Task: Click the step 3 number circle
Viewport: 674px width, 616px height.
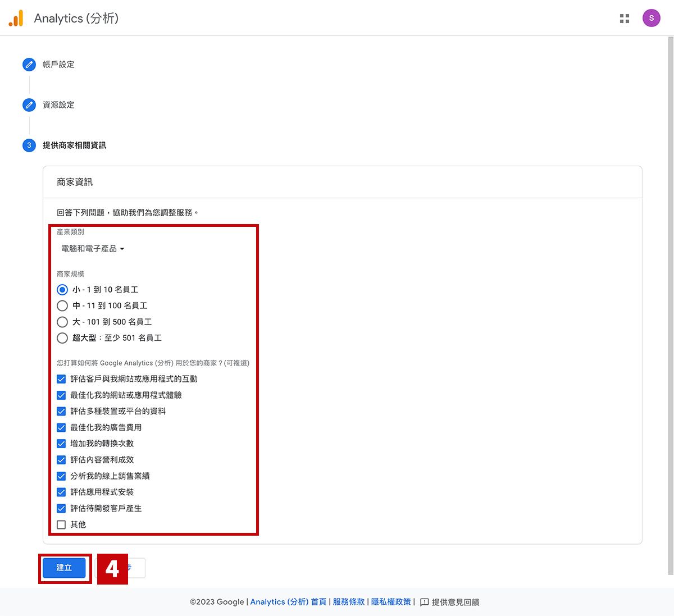Action: coord(29,145)
